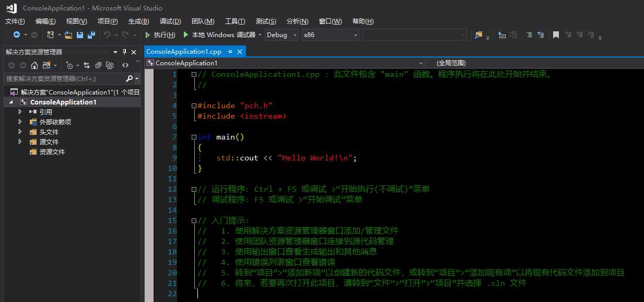The height and width of the screenshot is (302, 644).
Task: Click the Undo arrow icon
Action: coord(107,35)
